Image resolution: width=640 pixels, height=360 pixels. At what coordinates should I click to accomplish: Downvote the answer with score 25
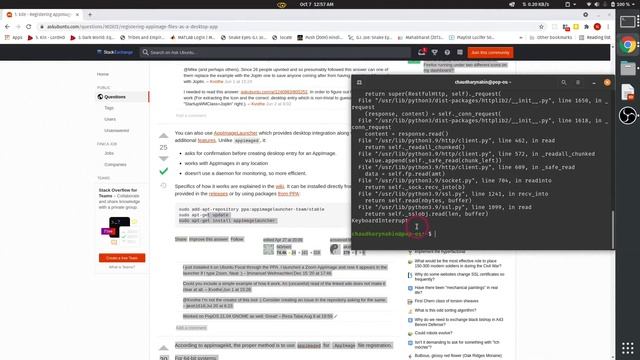(163, 158)
